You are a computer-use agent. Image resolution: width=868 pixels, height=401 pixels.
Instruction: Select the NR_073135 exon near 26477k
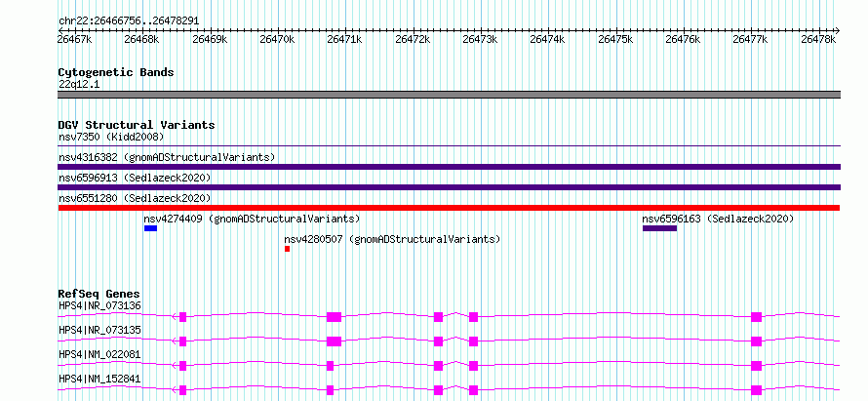[x=756, y=341]
